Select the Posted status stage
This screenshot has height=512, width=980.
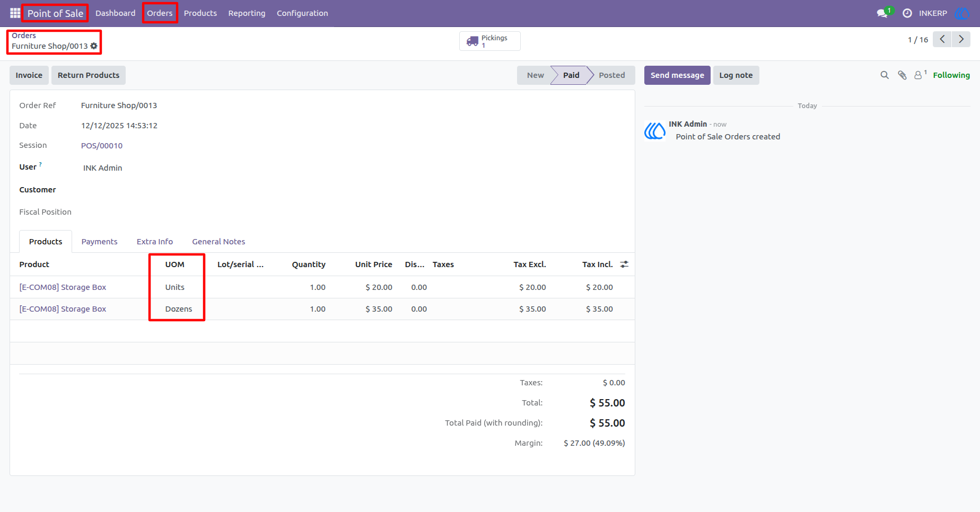(x=611, y=75)
